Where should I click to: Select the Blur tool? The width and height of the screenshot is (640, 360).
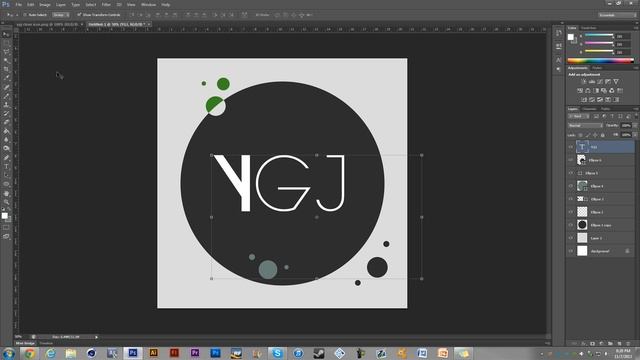pos(6,140)
